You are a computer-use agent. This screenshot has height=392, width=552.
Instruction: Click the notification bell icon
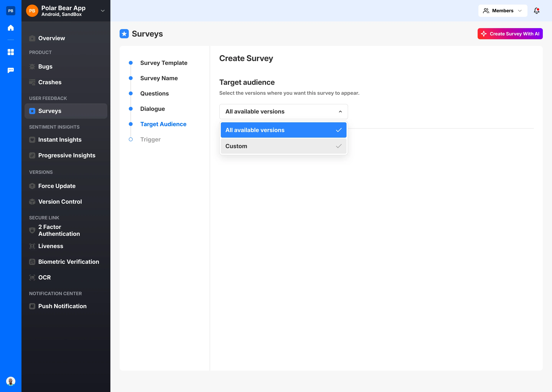coord(536,11)
